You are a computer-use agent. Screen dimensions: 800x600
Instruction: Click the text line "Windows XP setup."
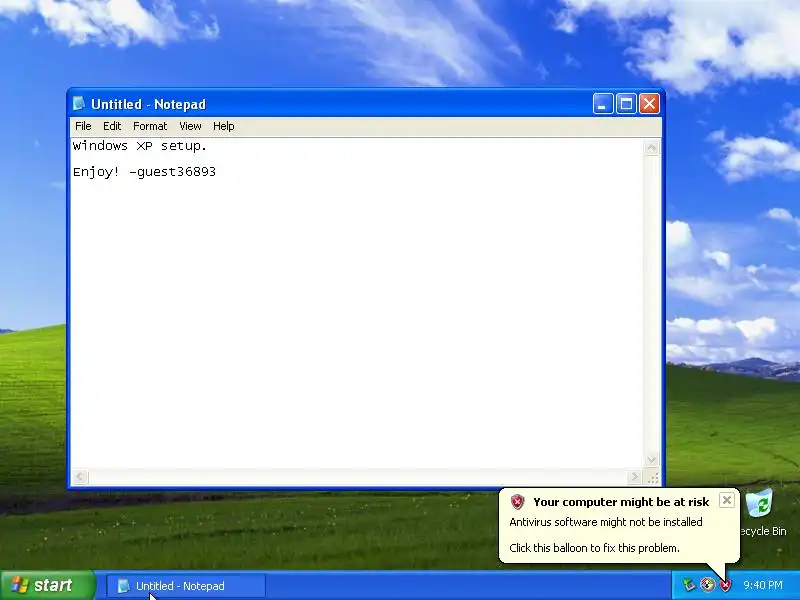[140, 146]
